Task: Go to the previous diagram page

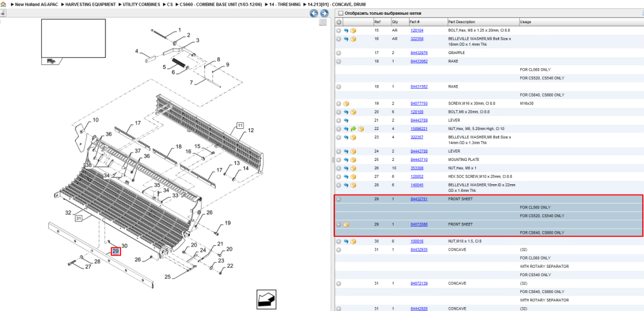Action: click(314, 14)
